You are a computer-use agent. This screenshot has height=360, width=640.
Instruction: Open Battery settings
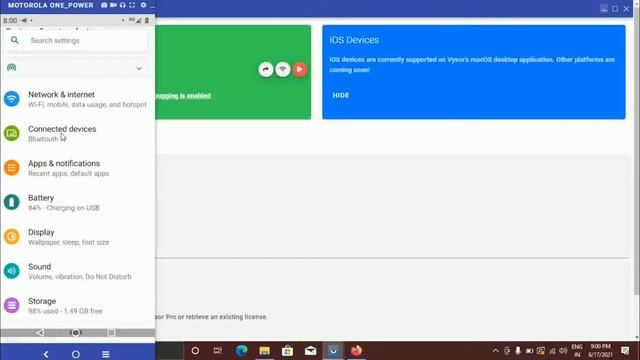78,202
